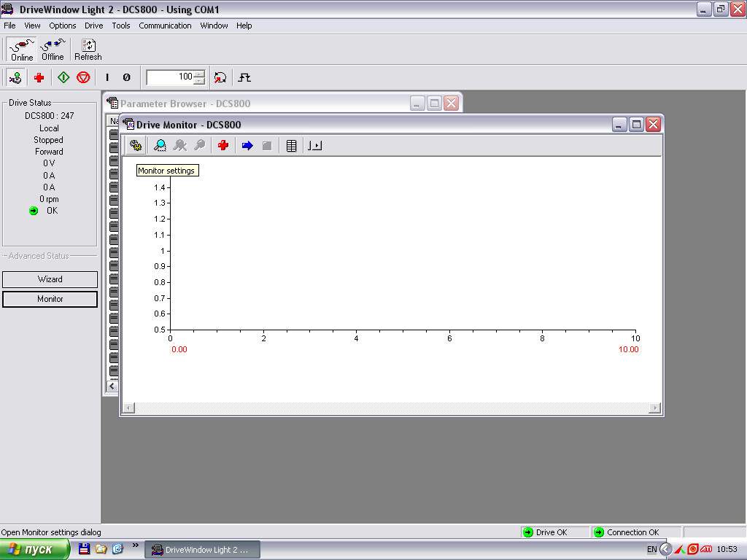Stop the drive with red triangle icon
Image resolution: width=747 pixels, height=560 pixels.
point(83,77)
